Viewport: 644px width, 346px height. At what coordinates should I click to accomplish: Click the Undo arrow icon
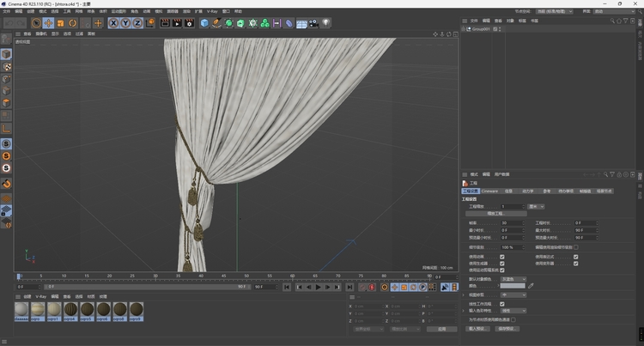click(x=9, y=23)
